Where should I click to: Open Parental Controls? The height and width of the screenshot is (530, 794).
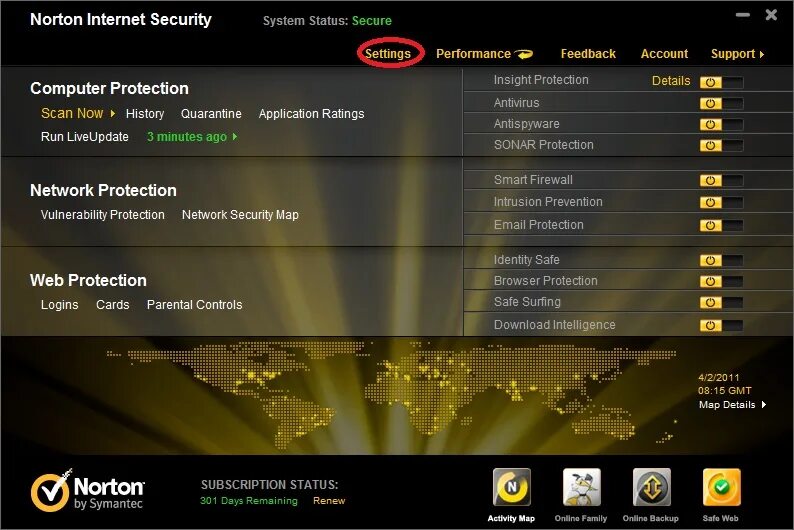pos(194,305)
